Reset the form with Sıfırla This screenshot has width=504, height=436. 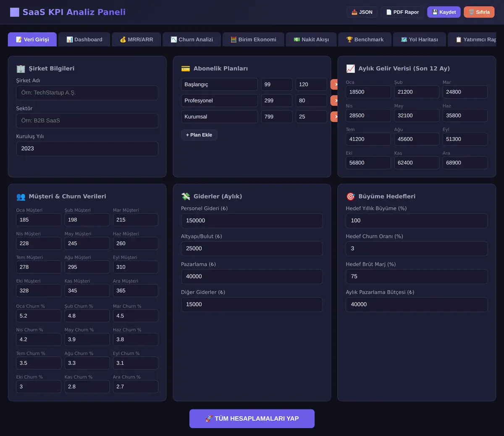coord(479,12)
